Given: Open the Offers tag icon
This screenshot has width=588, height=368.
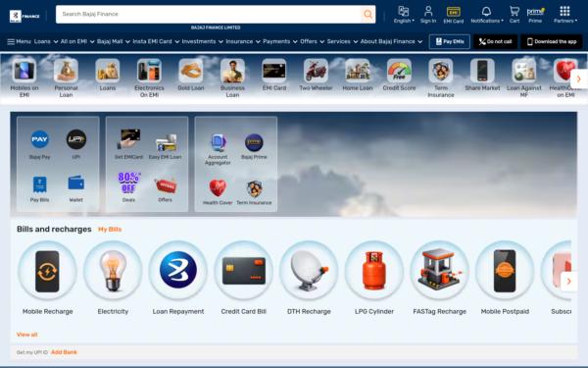Looking at the screenshot, I should [165, 185].
